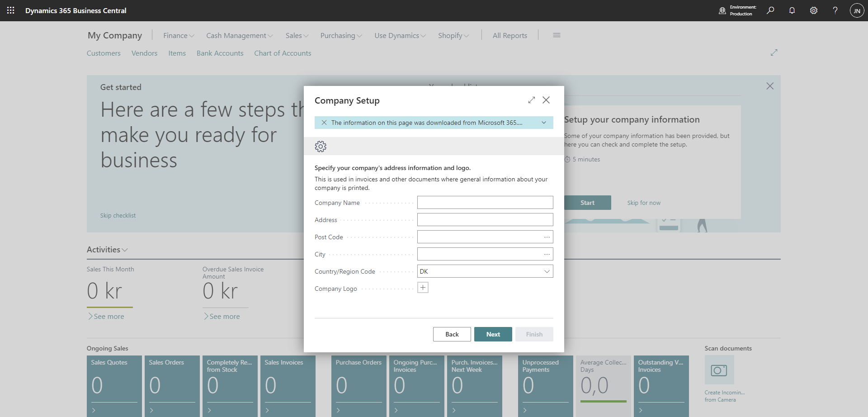
Task: Open the settings gear in top bar
Action: pyautogui.click(x=814, y=10)
